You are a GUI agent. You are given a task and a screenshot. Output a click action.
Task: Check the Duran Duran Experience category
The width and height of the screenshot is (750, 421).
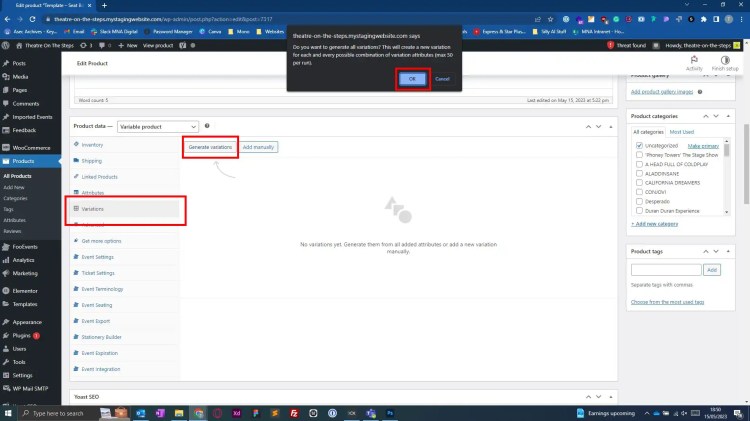[x=639, y=210]
